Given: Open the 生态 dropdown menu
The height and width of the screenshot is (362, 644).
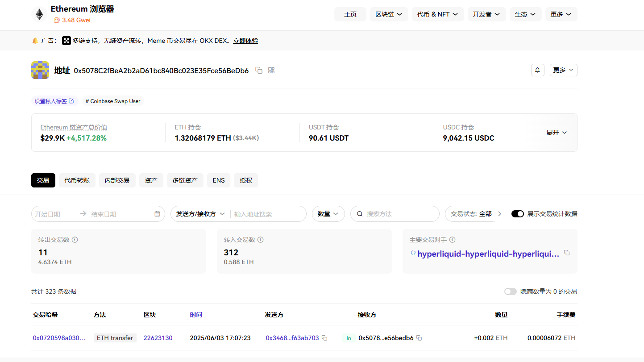Looking at the screenshot, I should (x=526, y=14).
